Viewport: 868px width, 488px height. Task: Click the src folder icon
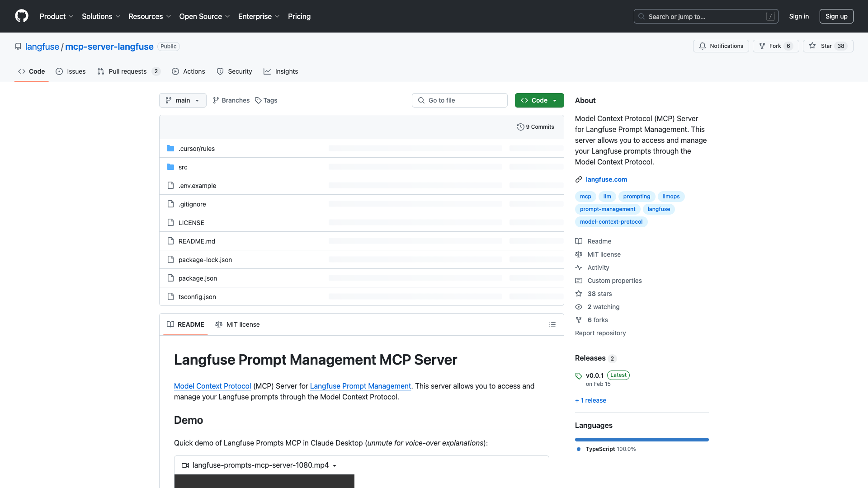(x=170, y=167)
